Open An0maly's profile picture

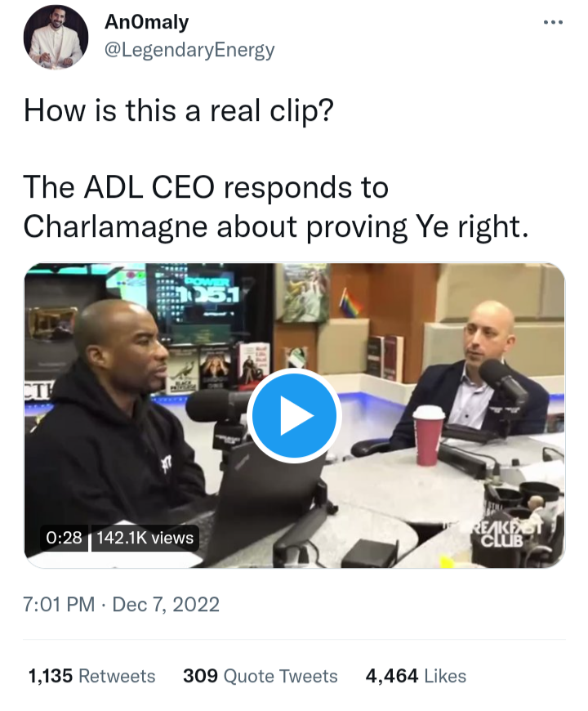pyautogui.click(x=56, y=37)
